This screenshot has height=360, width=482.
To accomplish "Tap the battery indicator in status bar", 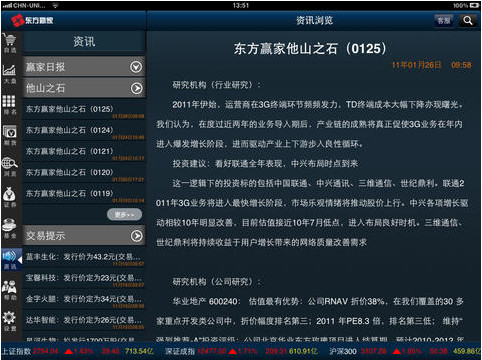I will coord(474,5).
